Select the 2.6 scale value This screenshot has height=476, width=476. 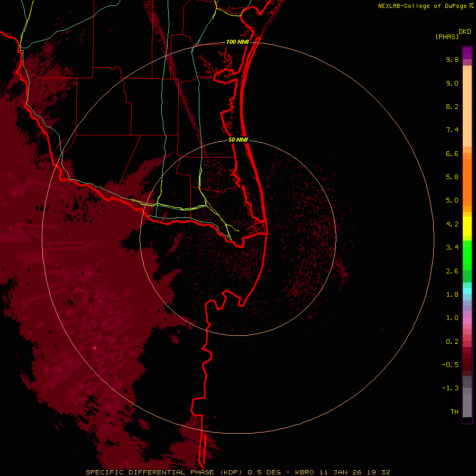point(452,271)
